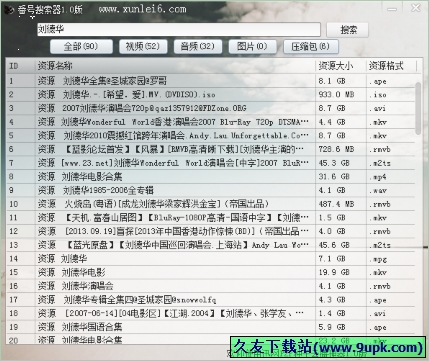429x361 pixels.
Task: Select row 8 刘德华电影合集
Action: pos(211,177)
